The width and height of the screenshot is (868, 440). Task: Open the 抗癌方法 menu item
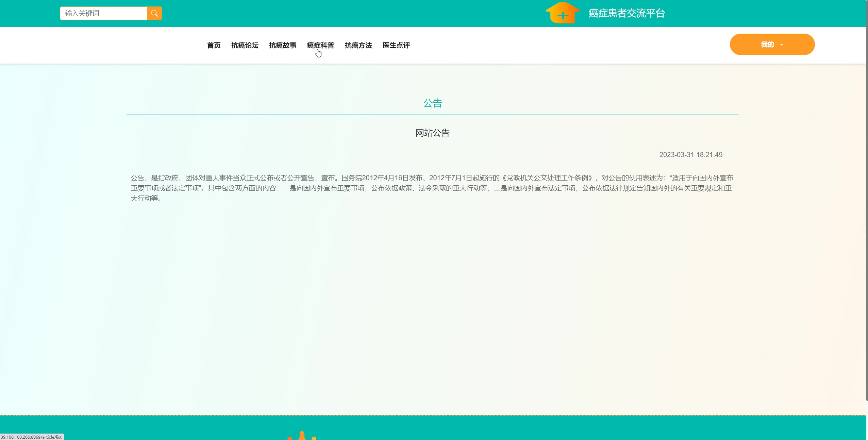tap(358, 45)
